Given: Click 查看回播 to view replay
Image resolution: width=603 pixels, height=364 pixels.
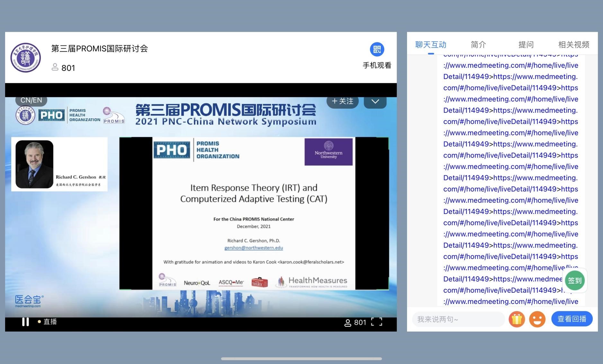Looking at the screenshot, I should point(572,319).
